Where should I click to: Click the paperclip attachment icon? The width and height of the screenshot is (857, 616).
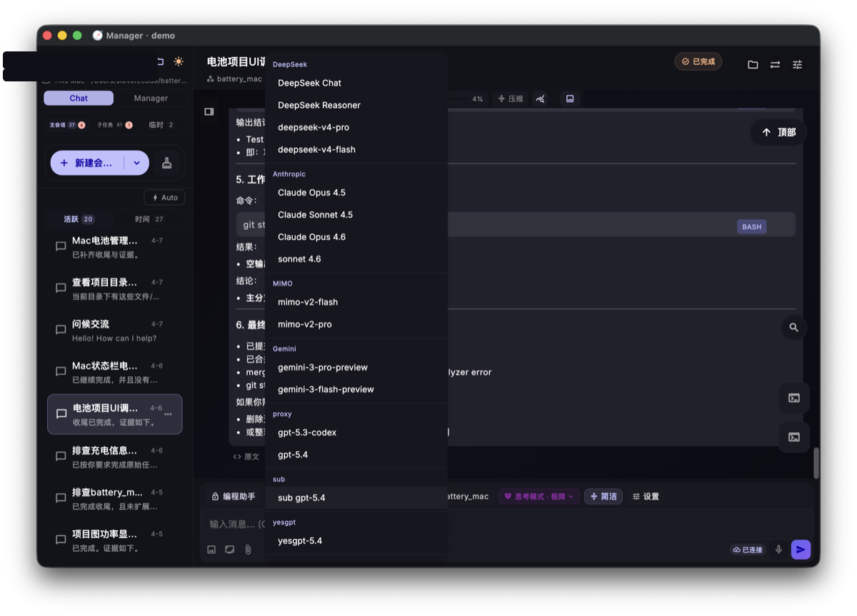click(x=249, y=550)
